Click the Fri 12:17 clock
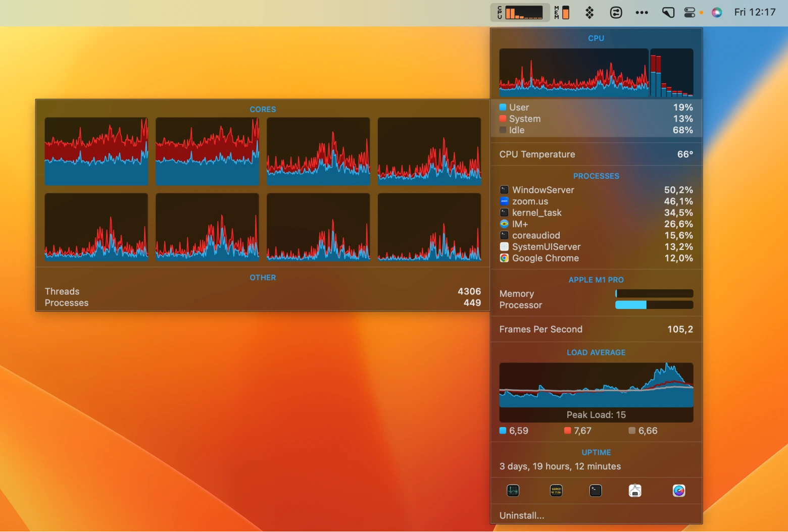Viewport: 788px width, 532px height. click(x=755, y=12)
